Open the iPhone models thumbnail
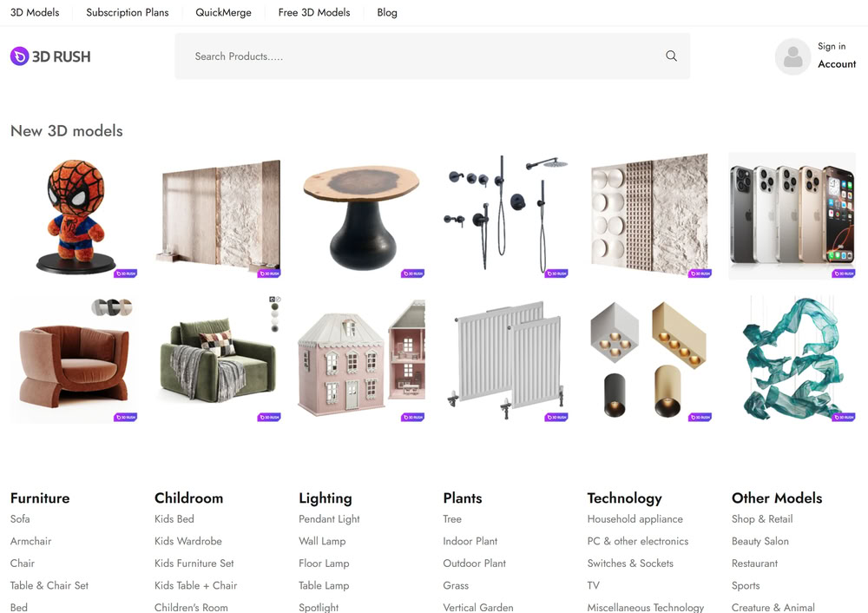Viewport: 868px width, 613px height. point(792,216)
